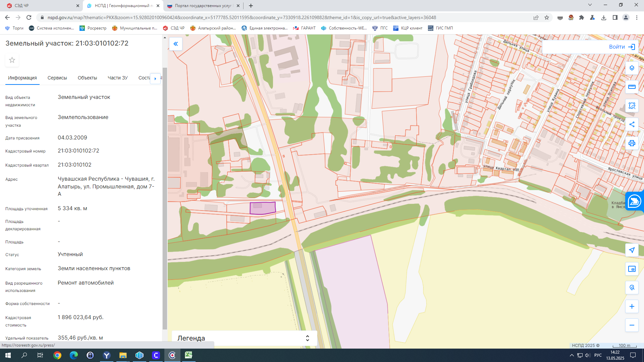Switch to the Сервисы tab
This screenshot has height=362, width=644.
[57, 78]
